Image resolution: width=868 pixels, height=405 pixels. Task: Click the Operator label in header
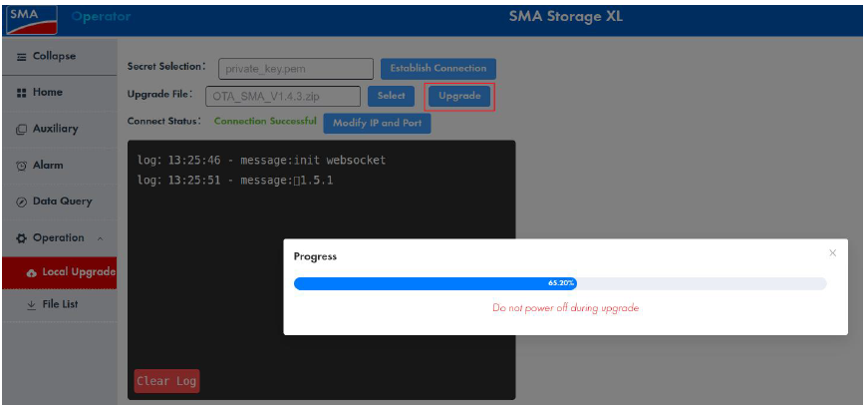pyautogui.click(x=102, y=17)
